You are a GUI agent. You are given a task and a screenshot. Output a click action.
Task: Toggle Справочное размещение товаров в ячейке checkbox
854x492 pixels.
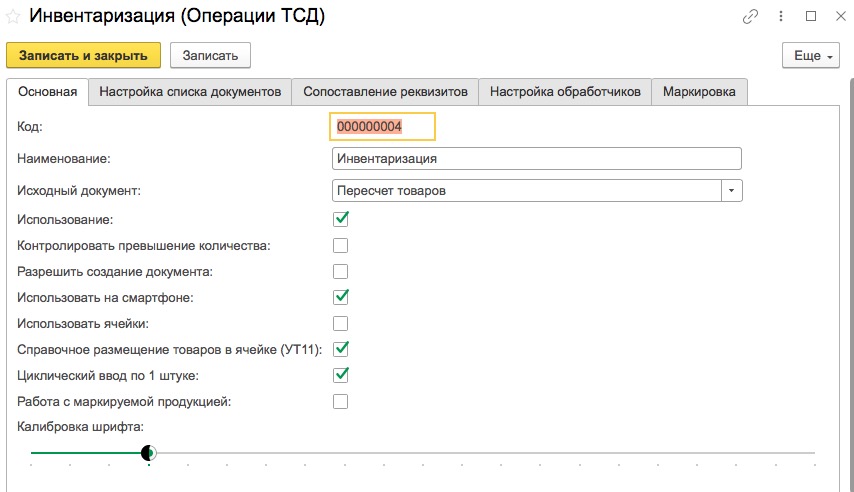tap(340, 349)
